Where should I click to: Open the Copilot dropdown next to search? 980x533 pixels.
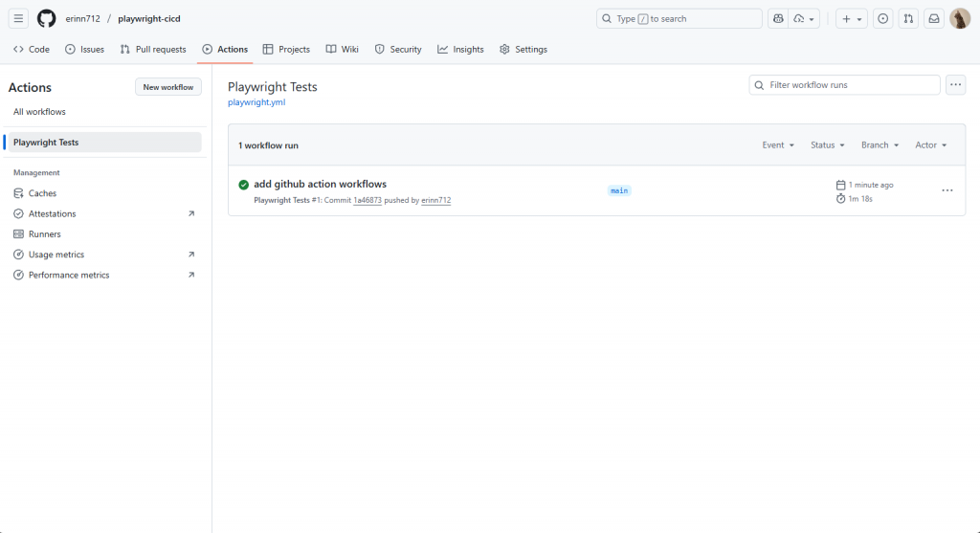[804, 19]
